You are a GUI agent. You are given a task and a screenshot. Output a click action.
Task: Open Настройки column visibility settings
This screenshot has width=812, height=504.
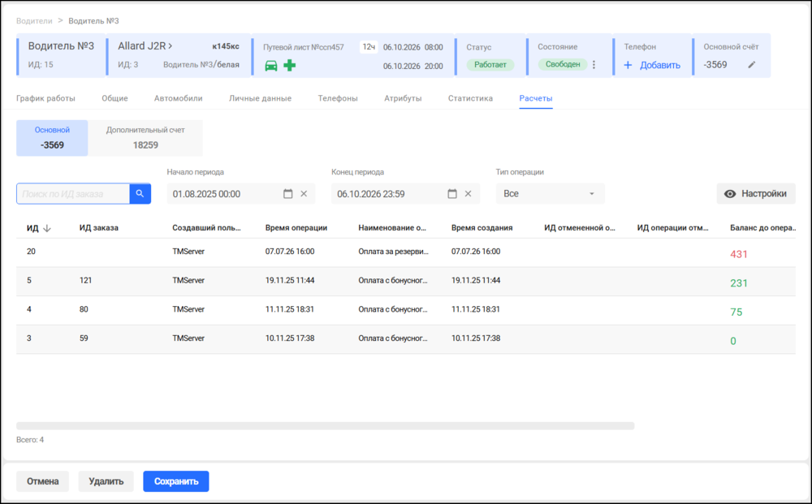click(x=755, y=193)
